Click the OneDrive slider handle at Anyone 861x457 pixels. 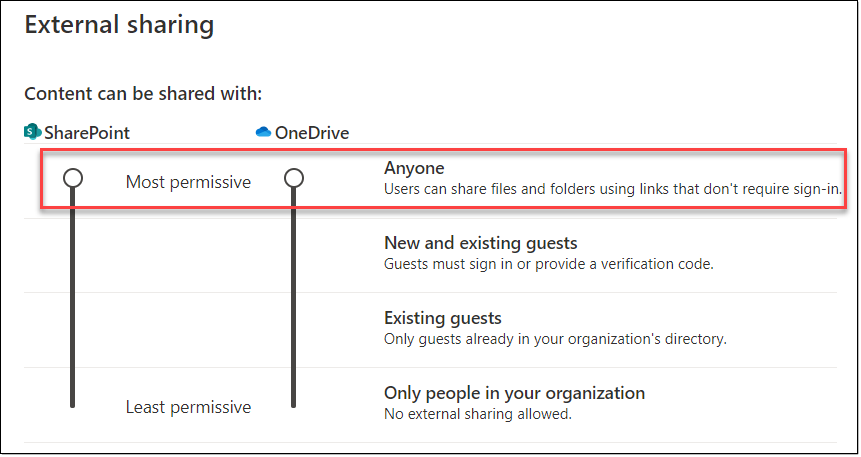click(x=293, y=179)
